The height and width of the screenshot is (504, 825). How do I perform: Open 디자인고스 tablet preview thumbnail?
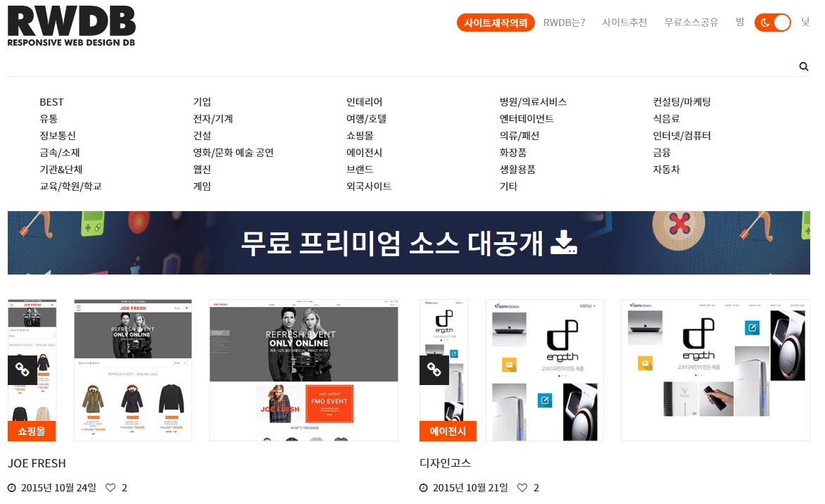click(545, 370)
